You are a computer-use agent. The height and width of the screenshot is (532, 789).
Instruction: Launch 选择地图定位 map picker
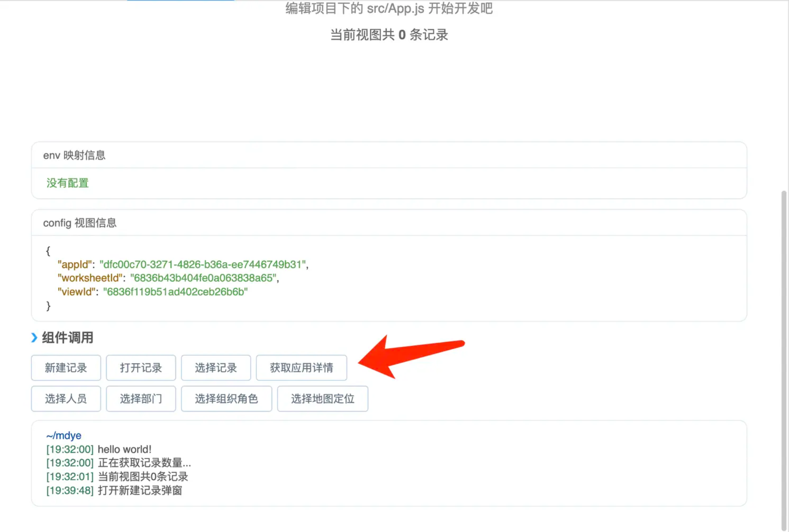pos(322,399)
